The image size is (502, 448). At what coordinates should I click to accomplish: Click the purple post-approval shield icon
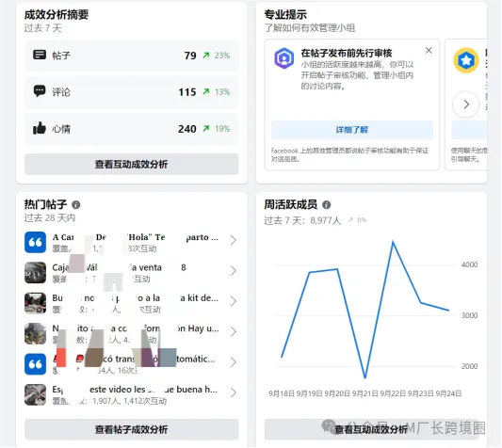(x=284, y=58)
